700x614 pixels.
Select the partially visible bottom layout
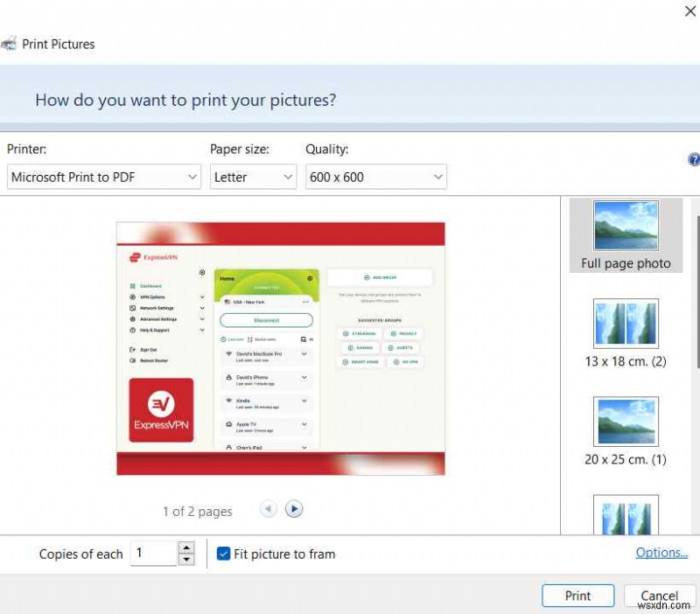click(x=626, y=520)
